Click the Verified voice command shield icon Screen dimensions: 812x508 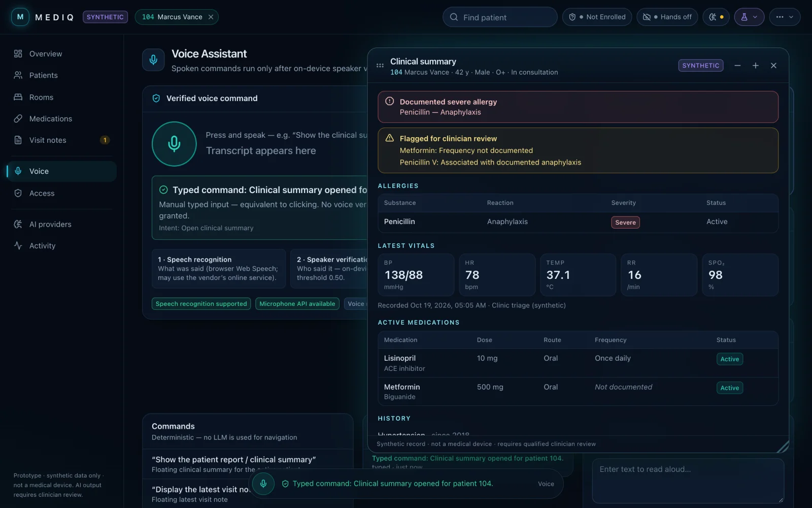click(x=156, y=99)
